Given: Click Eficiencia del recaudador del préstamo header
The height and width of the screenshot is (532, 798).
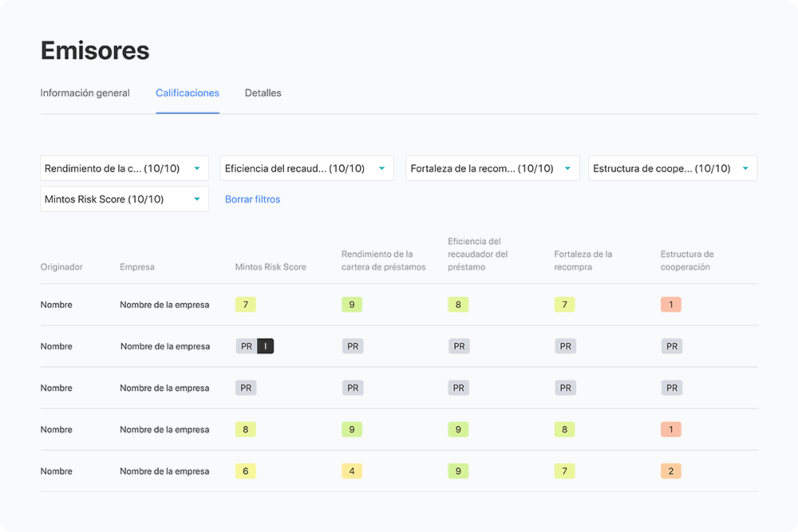Looking at the screenshot, I should pos(478,254).
